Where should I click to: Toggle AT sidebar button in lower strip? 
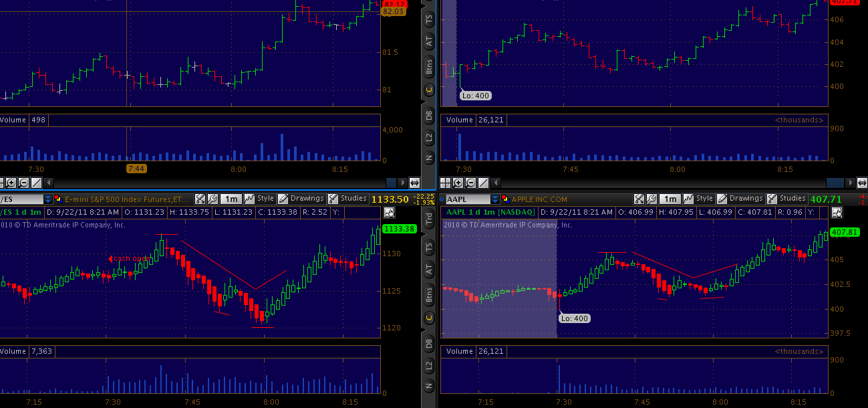coord(429,270)
